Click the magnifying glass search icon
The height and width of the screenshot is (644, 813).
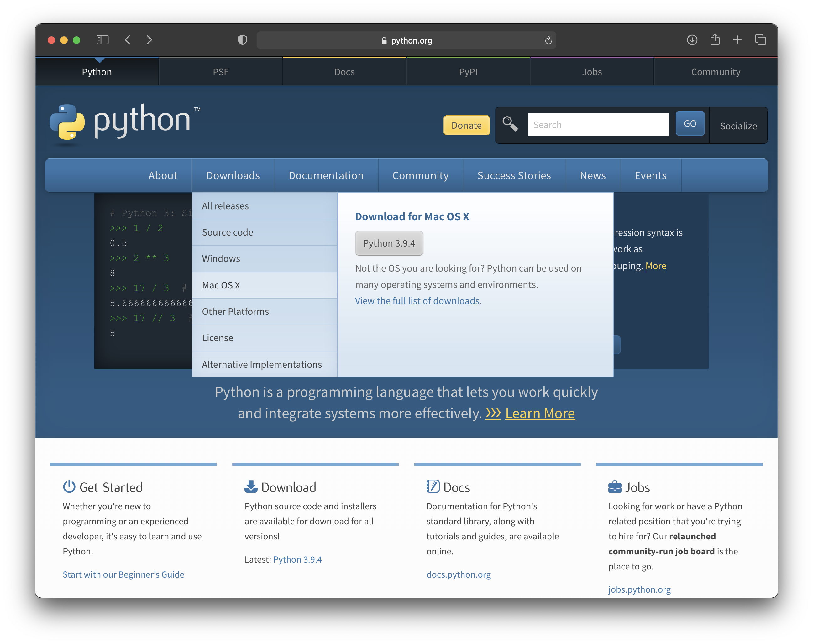[510, 124]
